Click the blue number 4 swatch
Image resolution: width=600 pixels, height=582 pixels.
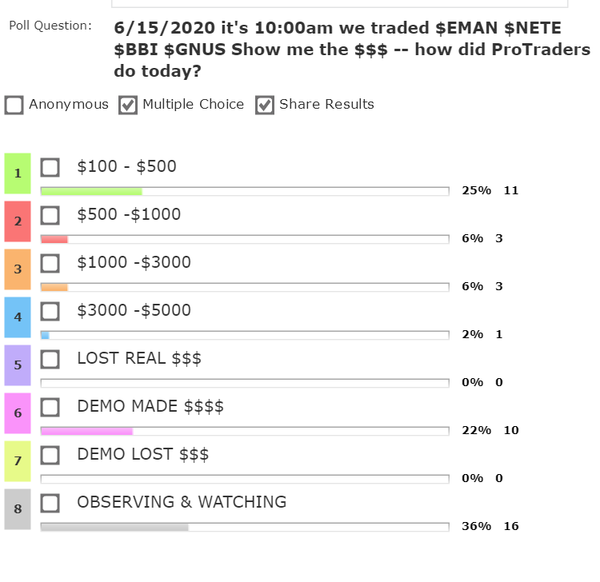click(x=17, y=317)
